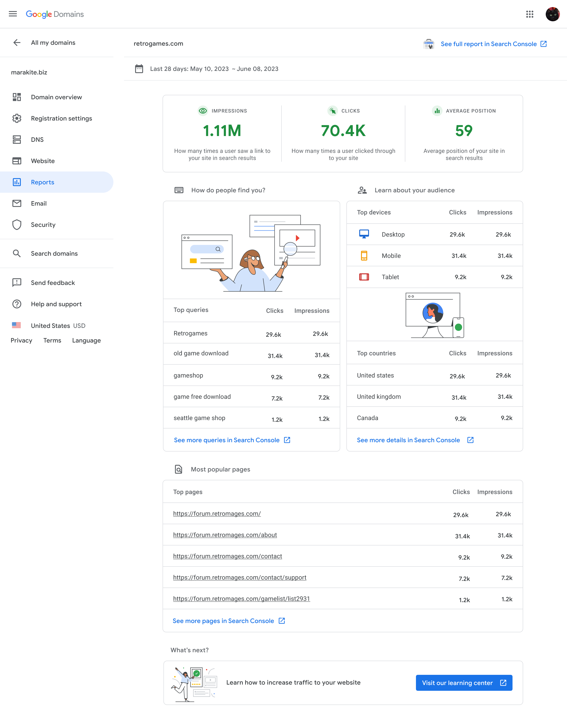Open the gamelist/list2931 page link
Viewport: 567px width, 728px height.
point(241,599)
